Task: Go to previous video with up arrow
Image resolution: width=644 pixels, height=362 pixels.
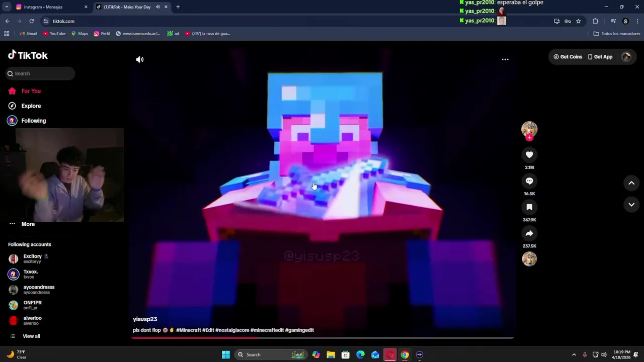Action: 631,183
